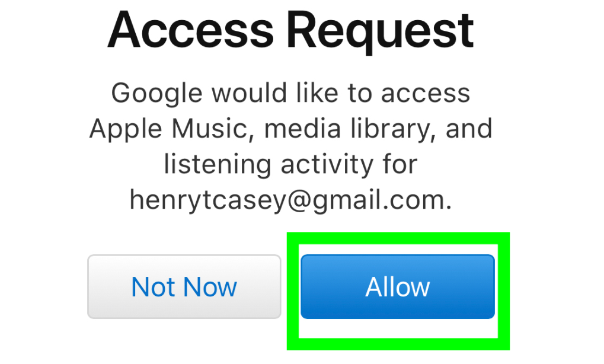This screenshot has width=604, height=364.
Task: Click the word Request in the title
Action: 380,33
